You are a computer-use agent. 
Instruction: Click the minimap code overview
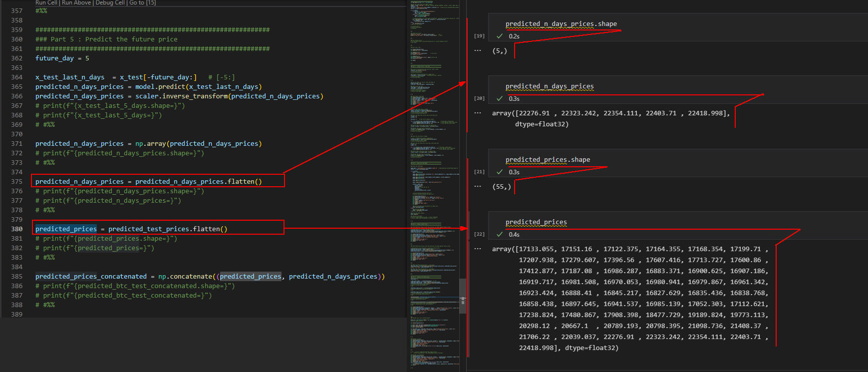coord(434,185)
